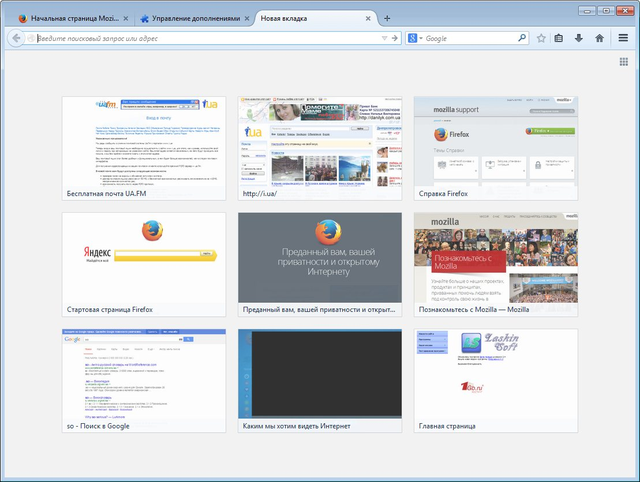Switch to the Начальная страница Mozilla tab
The height and width of the screenshot is (482, 640).
[x=70, y=19]
